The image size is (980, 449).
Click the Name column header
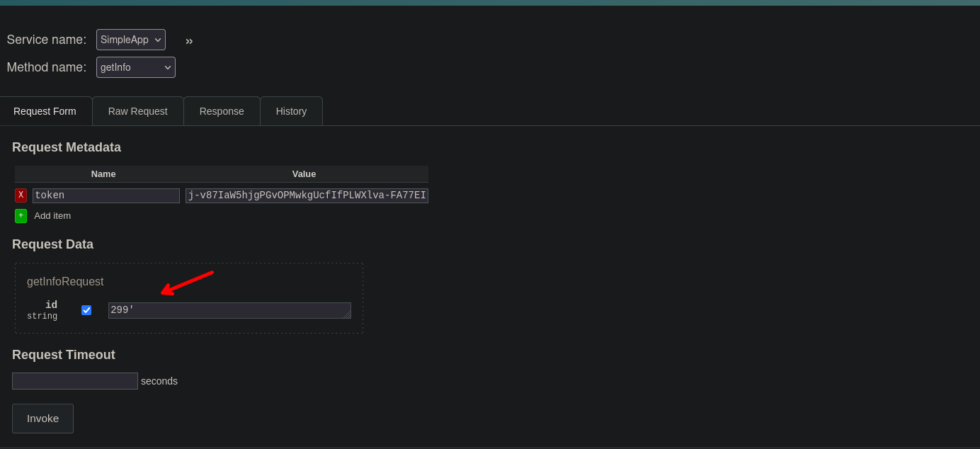click(x=103, y=174)
